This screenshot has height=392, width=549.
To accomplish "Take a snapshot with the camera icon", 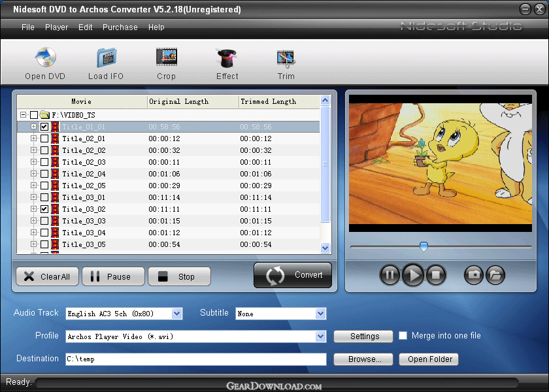I will [x=474, y=275].
